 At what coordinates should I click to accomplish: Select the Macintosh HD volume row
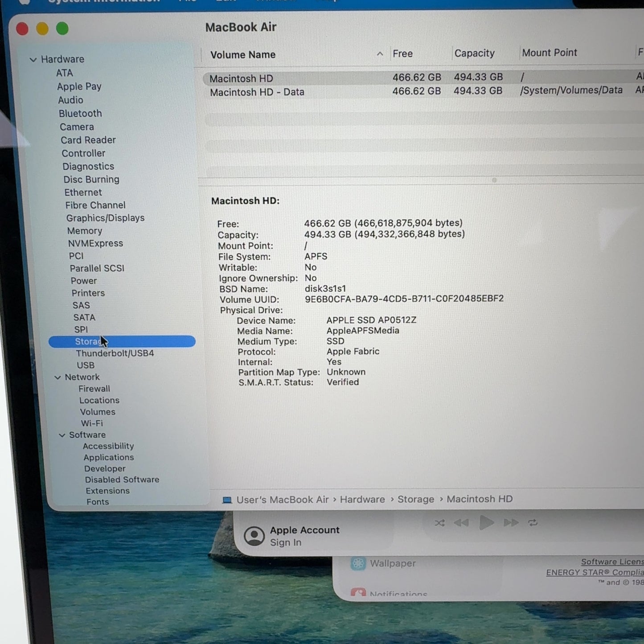pyautogui.click(x=423, y=78)
